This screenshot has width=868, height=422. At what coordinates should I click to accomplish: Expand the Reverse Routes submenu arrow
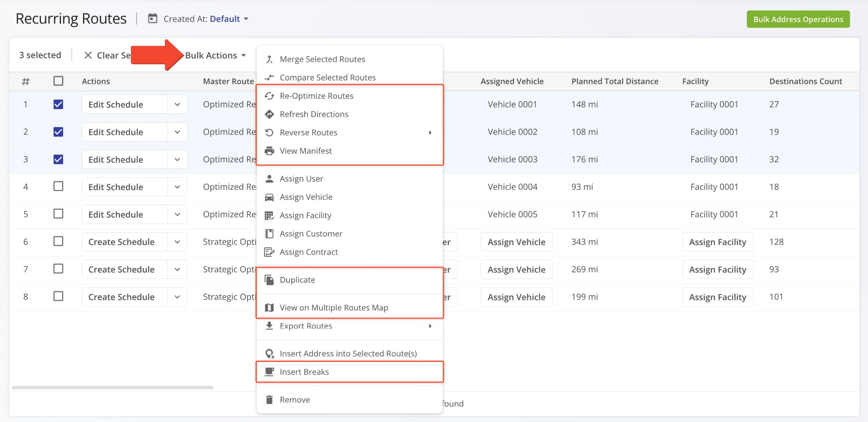(x=430, y=133)
